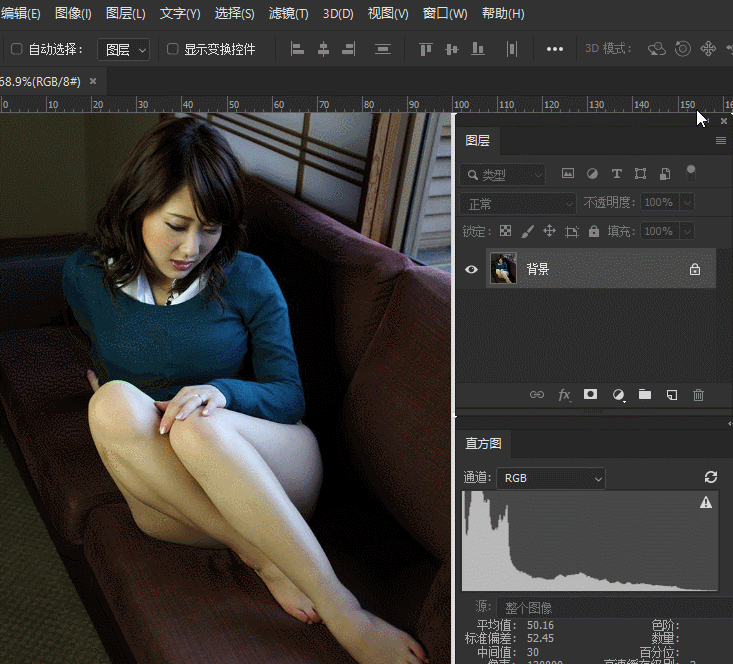Create new fill or adjustment layer icon

(x=618, y=395)
